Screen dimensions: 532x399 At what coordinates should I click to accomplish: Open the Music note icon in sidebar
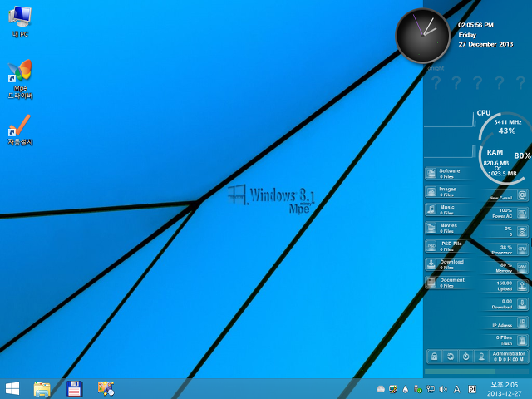tap(431, 209)
